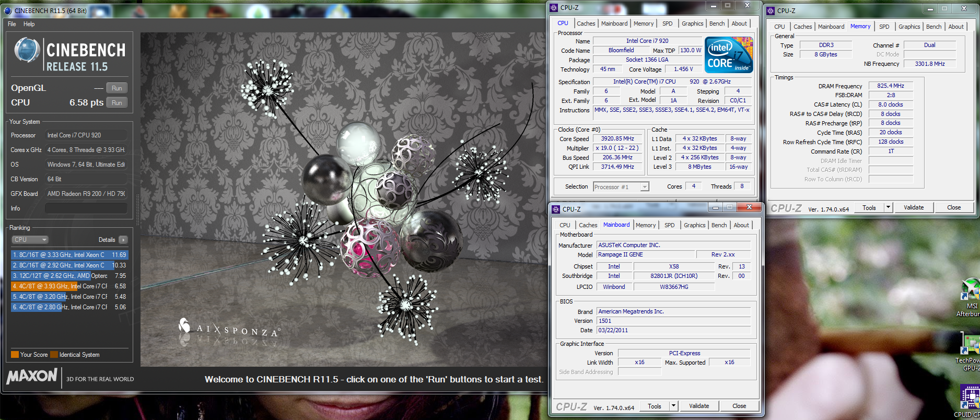Click the Identical System legend swatch

click(54, 355)
